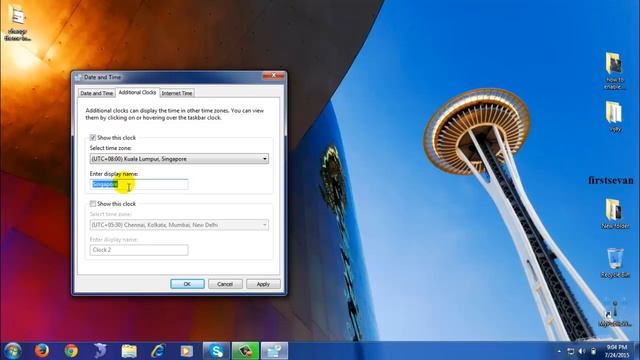Open Windows Media Player from taskbar
The width and height of the screenshot is (640, 360).
click(x=187, y=351)
